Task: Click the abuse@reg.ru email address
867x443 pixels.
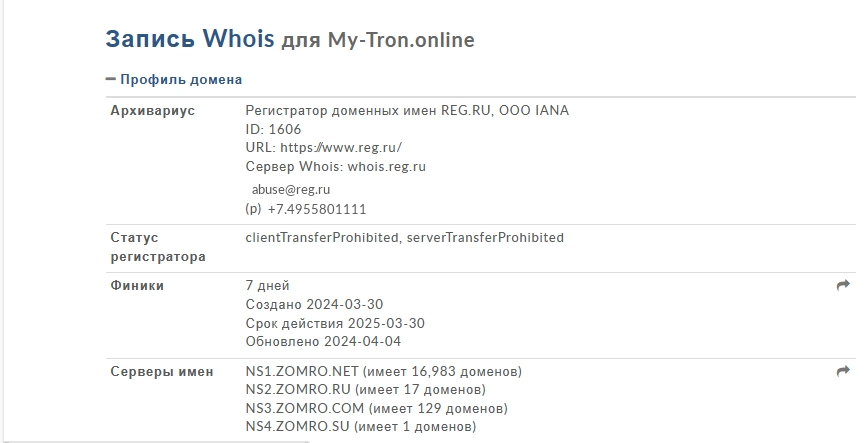Action: pyautogui.click(x=291, y=189)
